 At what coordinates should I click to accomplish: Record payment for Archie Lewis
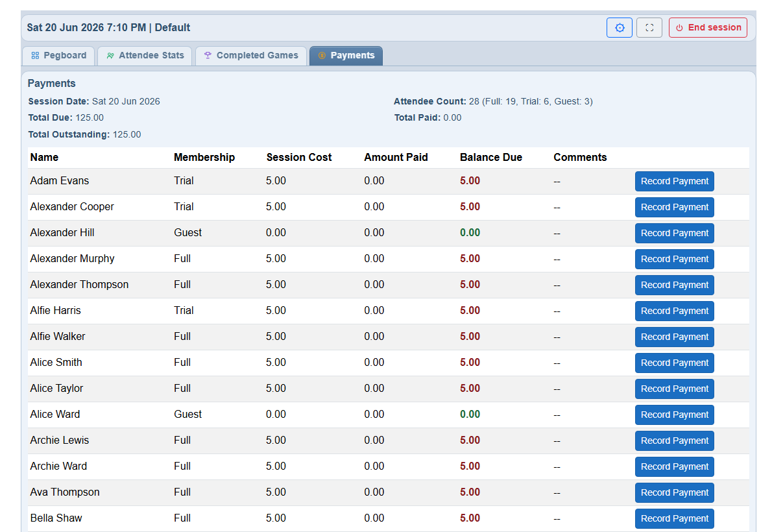click(x=675, y=441)
